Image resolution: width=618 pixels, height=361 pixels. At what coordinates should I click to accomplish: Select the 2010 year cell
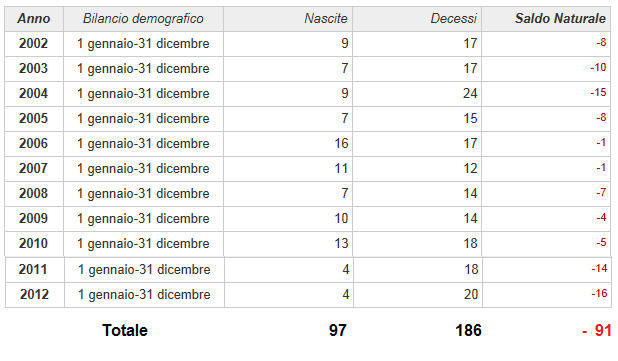(34, 244)
